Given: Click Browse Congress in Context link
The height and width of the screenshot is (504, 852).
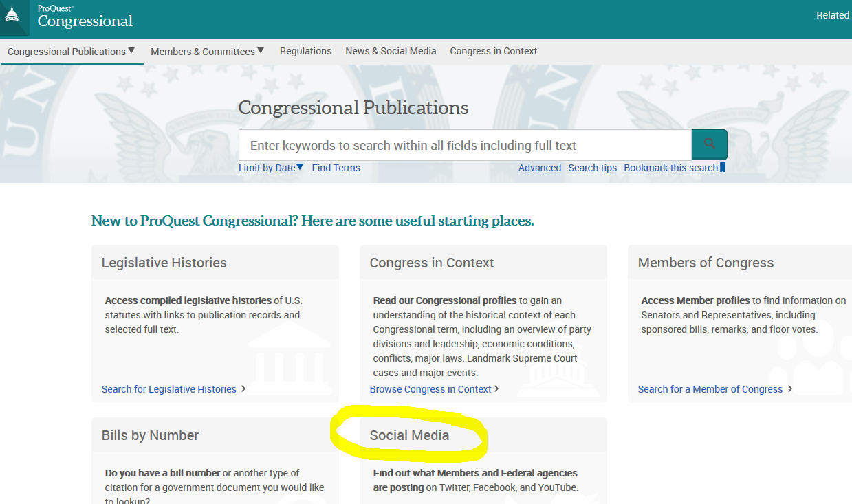Looking at the screenshot, I should (430, 389).
